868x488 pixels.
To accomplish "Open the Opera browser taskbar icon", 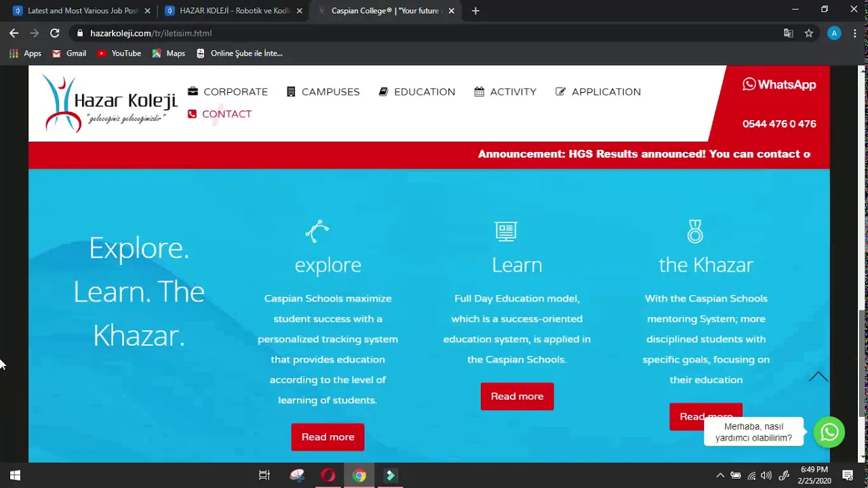I will pyautogui.click(x=328, y=475).
